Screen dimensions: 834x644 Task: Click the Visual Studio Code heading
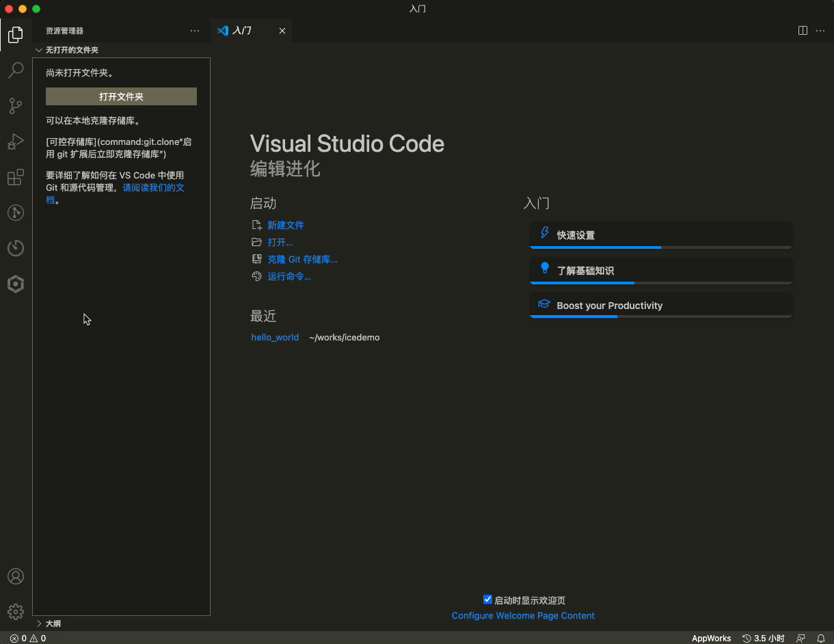(347, 144)
